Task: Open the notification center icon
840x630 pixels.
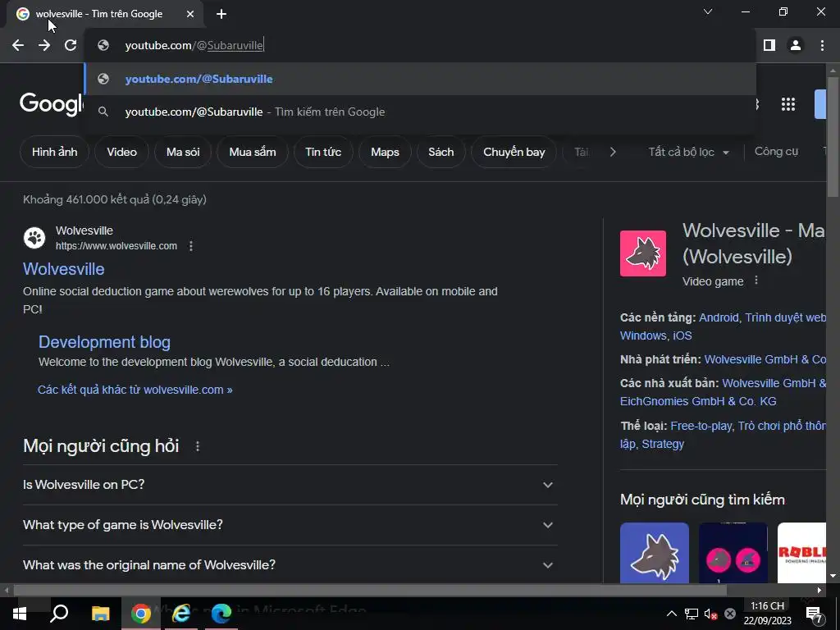Action: (813, 614)
